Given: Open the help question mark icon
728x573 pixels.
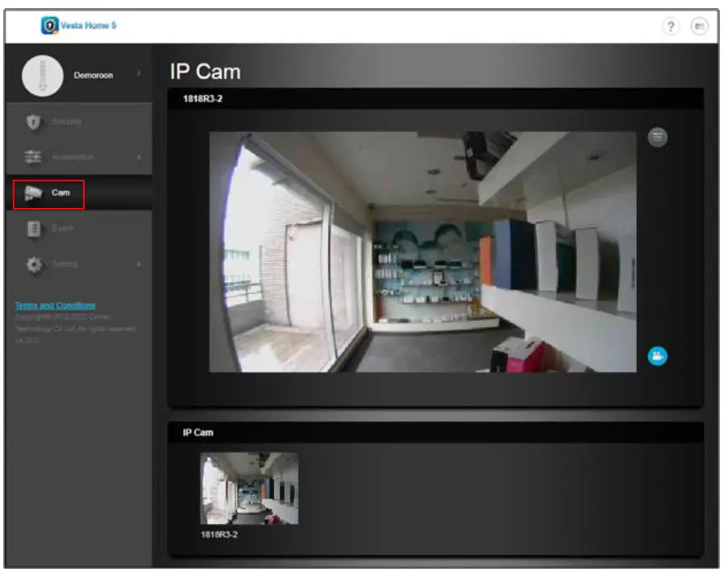Looking at the screenshot, I should (x=670, y=27).
